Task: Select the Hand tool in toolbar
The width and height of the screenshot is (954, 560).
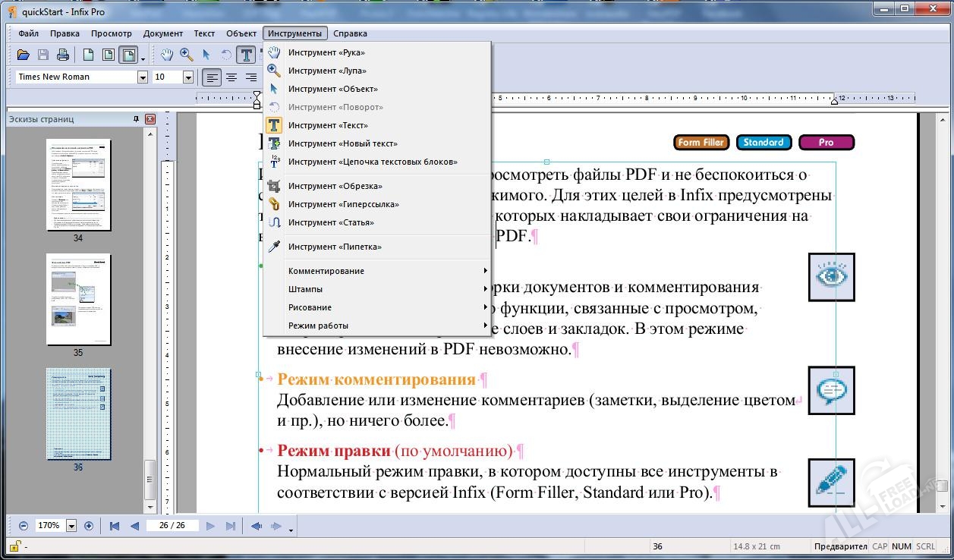Action: click(x=166, y=55)
